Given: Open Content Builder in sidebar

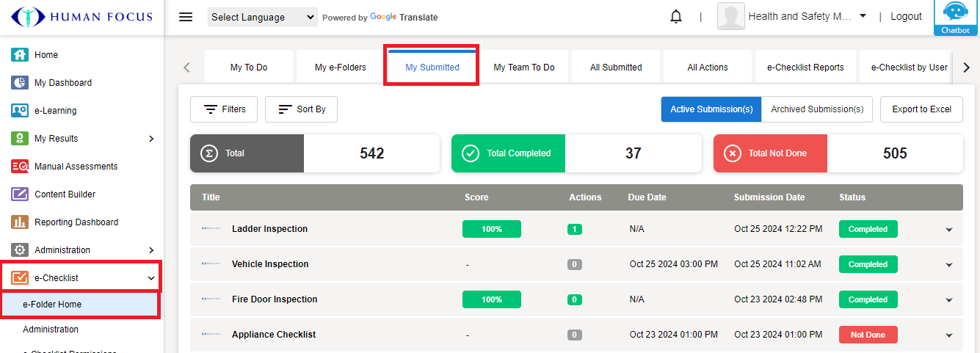Looking at the screenshot, I should tap(65, 194).
